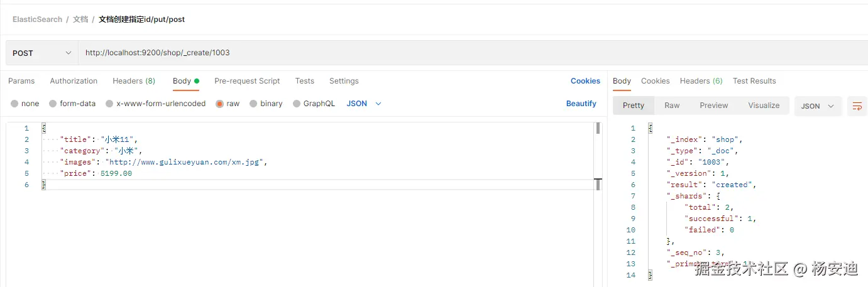Choose the binary body option
This screenshot has width=868, height=287.
(x=253, y=104)
